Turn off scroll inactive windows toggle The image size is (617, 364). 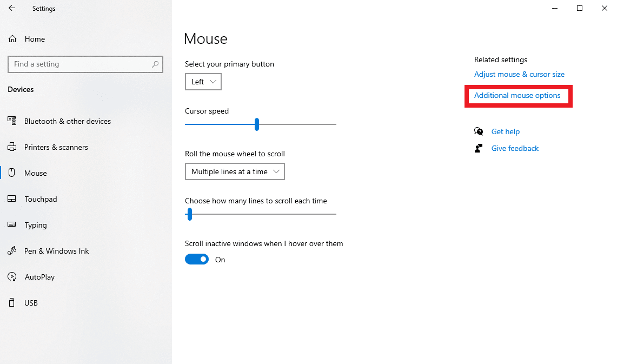click(x=197, y=259)
